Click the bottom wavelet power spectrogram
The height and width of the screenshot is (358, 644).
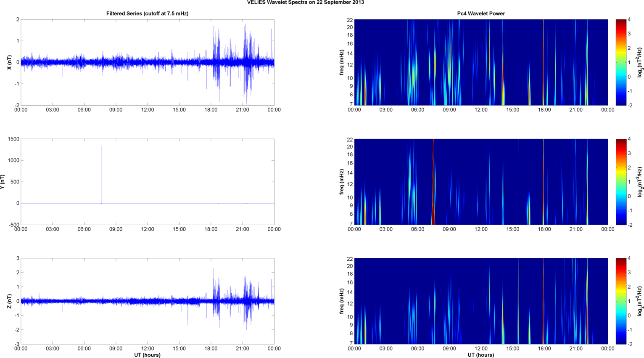coord(481,301)
